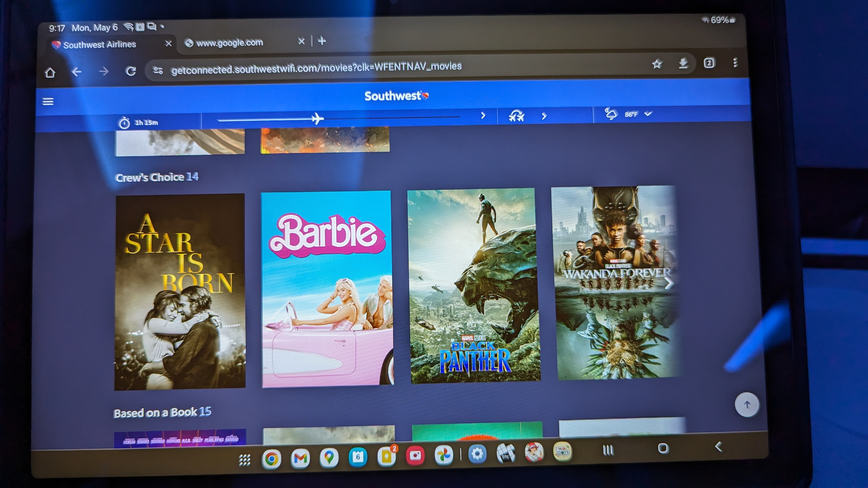This screenshot has width=868, height=488.
Task: Open recent apps navigation button
Action: 608,450
